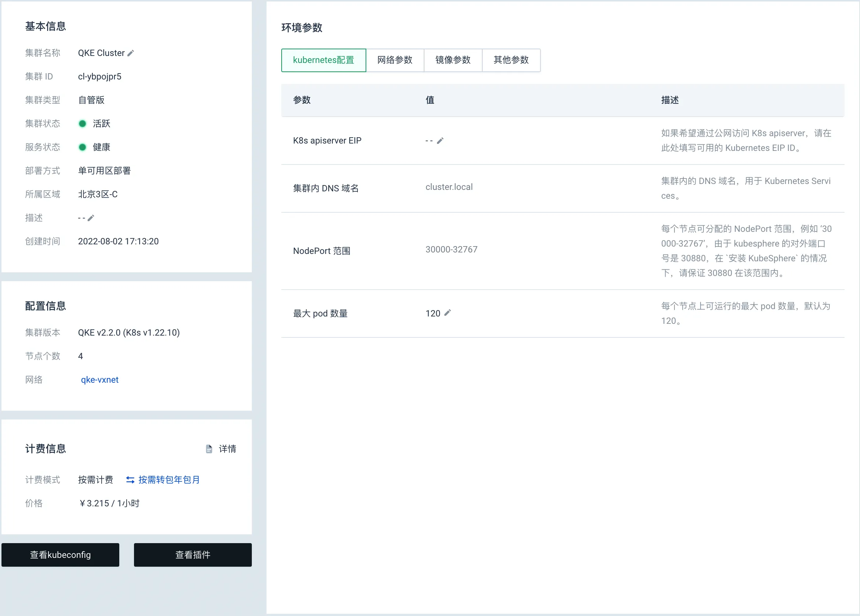
Task: Click the 基本信息 section heading
Action: [x=46, y=26]
